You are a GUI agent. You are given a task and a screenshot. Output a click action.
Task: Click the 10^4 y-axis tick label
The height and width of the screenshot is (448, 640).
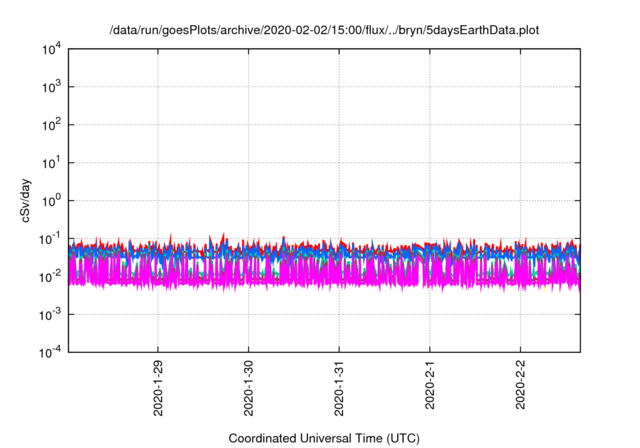[51, 49]
